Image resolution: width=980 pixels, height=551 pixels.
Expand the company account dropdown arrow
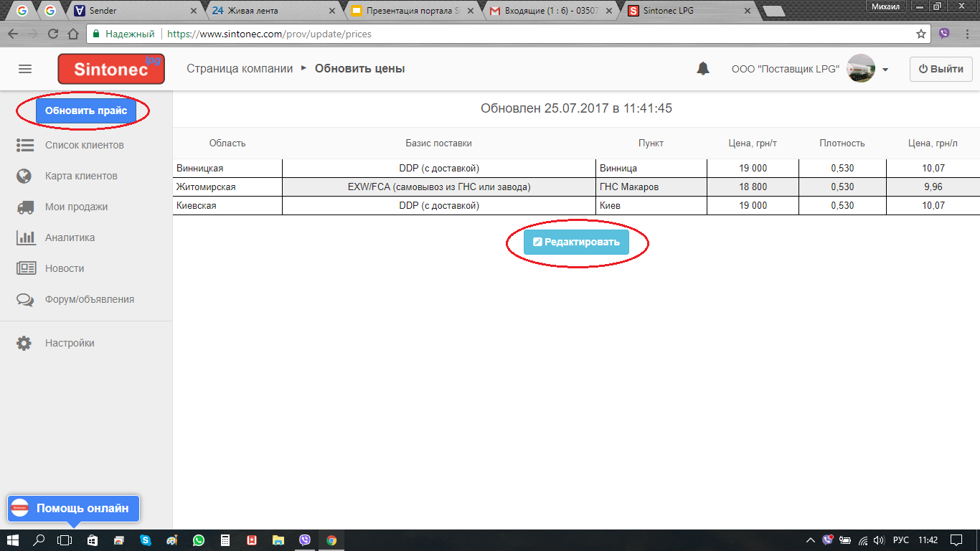tap(885, 70)
